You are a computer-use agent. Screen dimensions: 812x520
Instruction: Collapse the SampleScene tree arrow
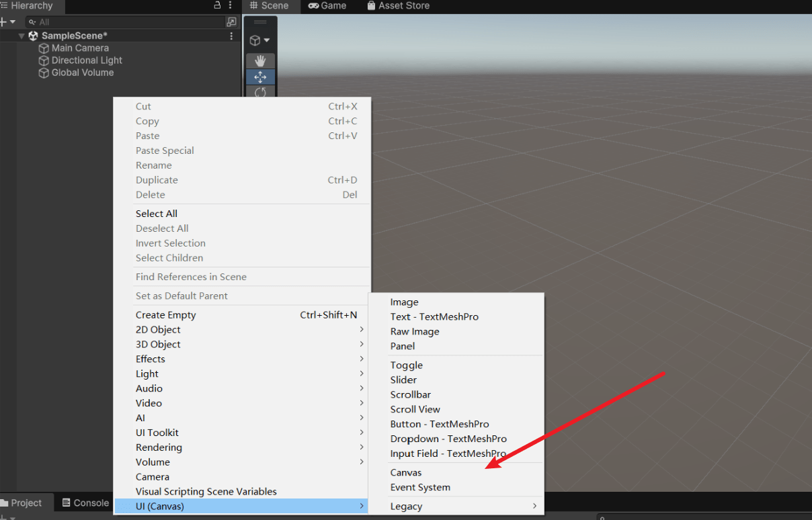point(22,36)
